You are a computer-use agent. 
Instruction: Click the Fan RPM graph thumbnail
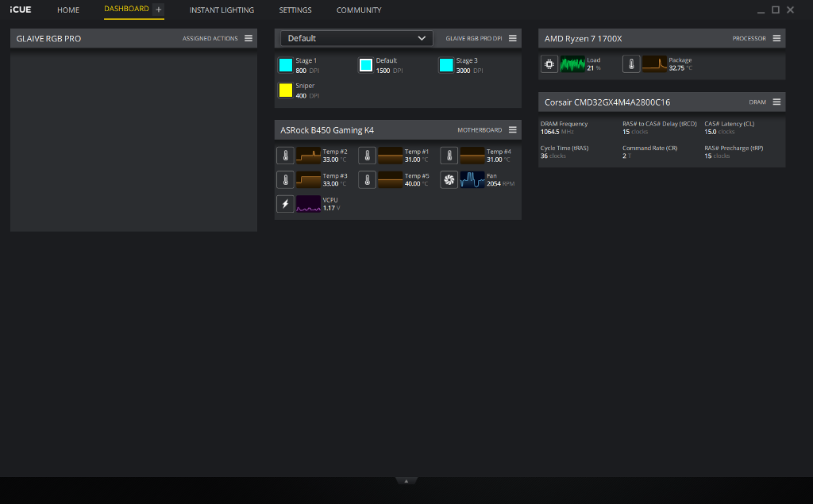(472, 180)
